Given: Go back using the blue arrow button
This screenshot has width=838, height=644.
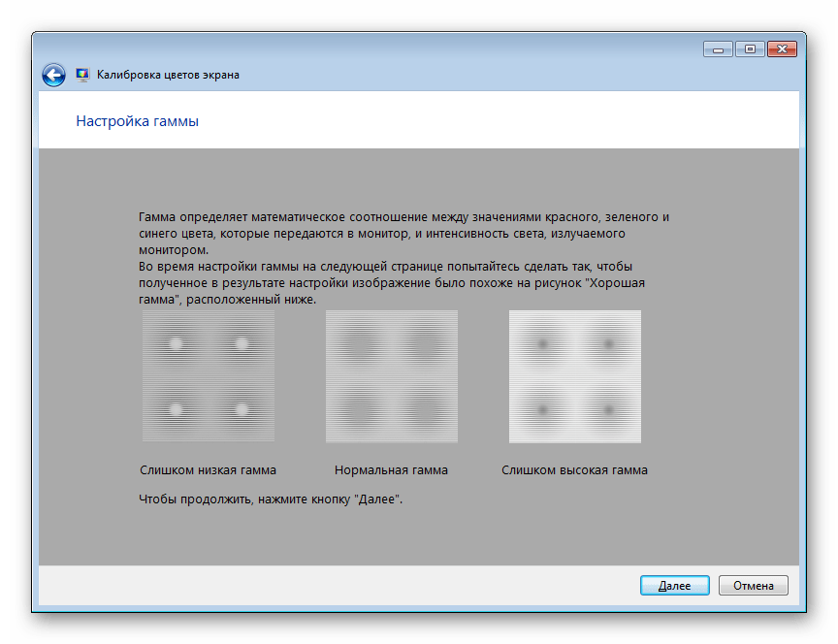Looking at the screenshot, I should click(54, 75).
